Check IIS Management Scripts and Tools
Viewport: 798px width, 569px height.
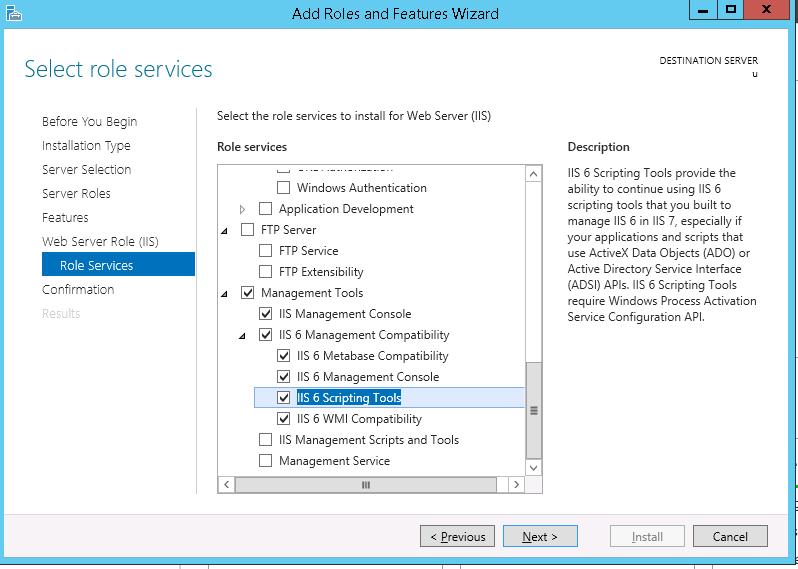click(x=266, y=440)
